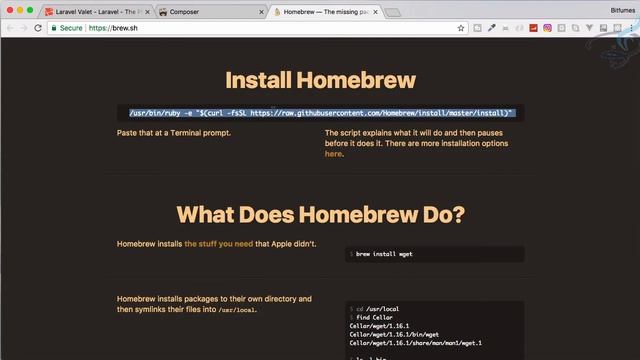
Task: Click the 'Install Homebrew' heading
Action: click(x=320, y=80)
